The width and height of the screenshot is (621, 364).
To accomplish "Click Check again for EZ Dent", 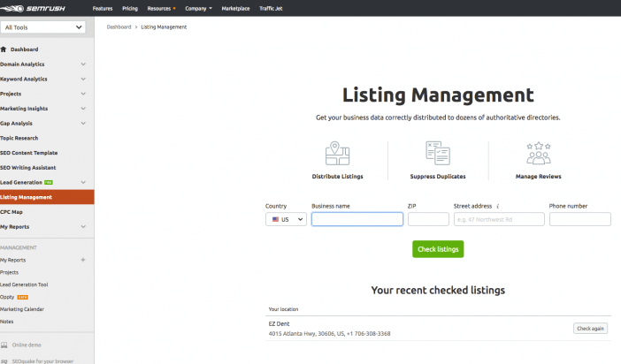I will 590,329.
